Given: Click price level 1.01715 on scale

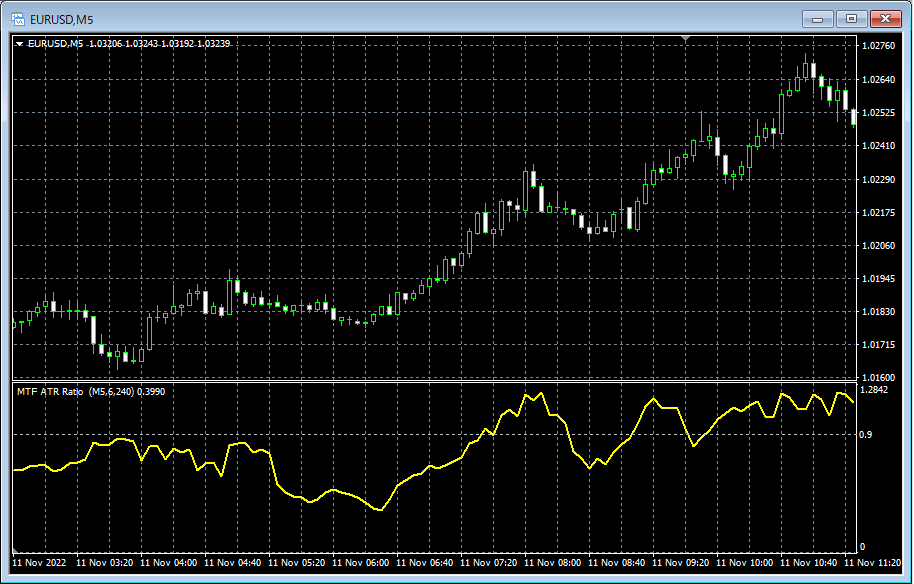Looking at the screenshot, I should pos(878,345).
